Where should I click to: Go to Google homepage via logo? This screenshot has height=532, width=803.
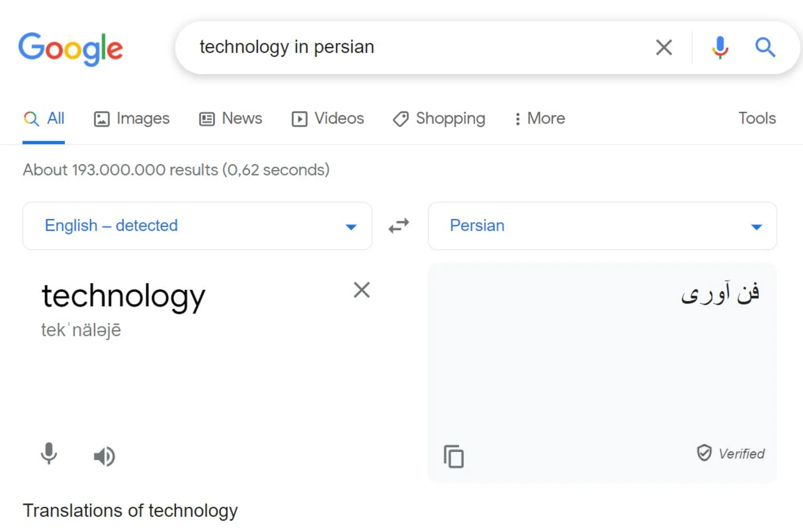(70, 49)
